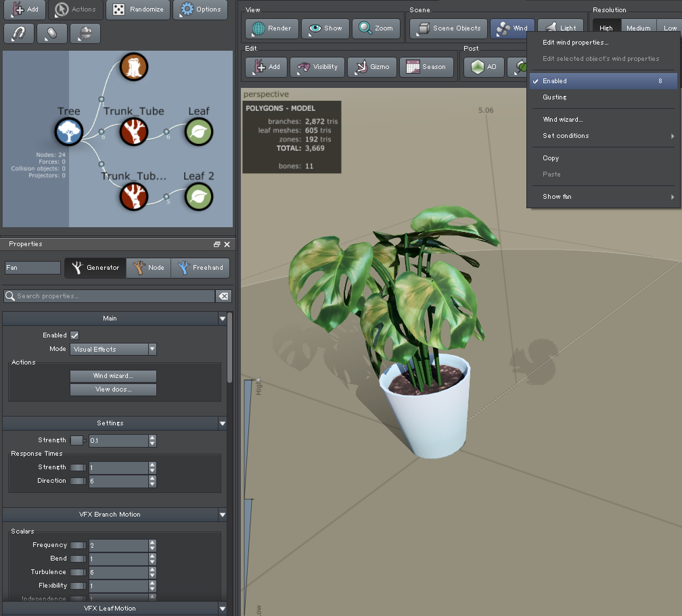Click the Trunk_Tube node icon
This screenshot has height=616, width=682.
(x=133, y=133)
